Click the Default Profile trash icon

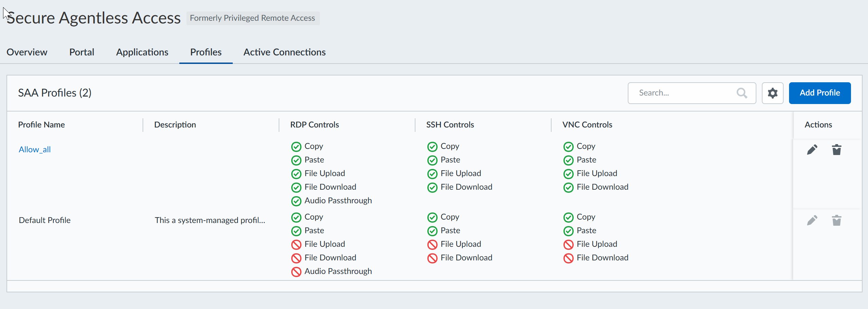(836, 220)
